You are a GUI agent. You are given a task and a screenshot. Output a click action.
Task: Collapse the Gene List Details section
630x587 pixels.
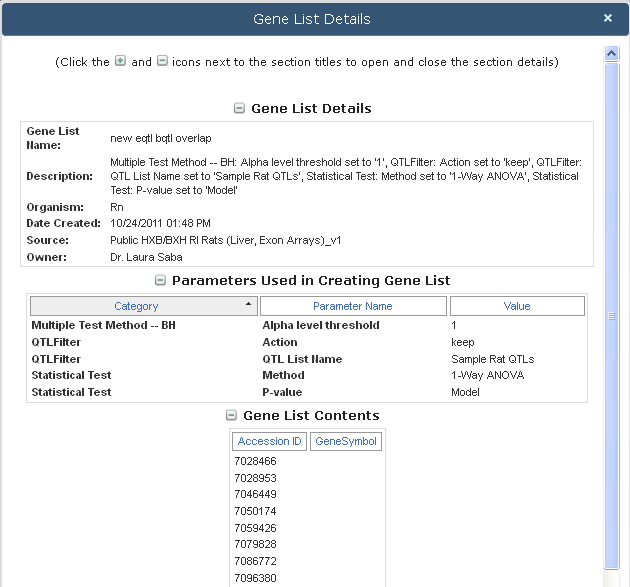click(x=239, y=108)
